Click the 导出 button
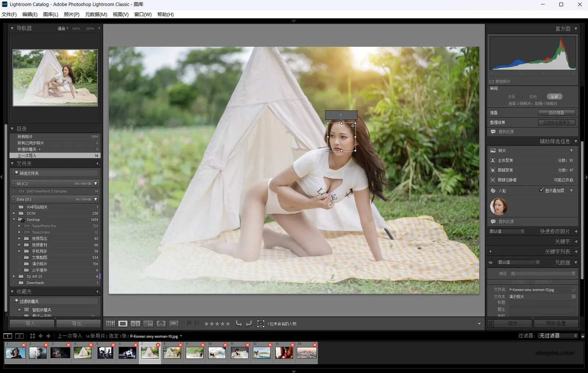This screenshot has width=588, height=373. (x=78, y=323)
